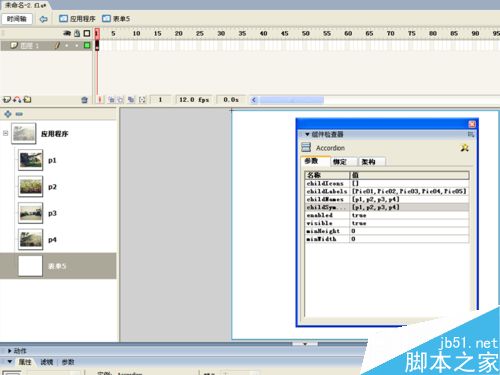Screen dimensions: 500x375
Task: Select the highlighted childSym... parameter row
Action: [387, 207]
